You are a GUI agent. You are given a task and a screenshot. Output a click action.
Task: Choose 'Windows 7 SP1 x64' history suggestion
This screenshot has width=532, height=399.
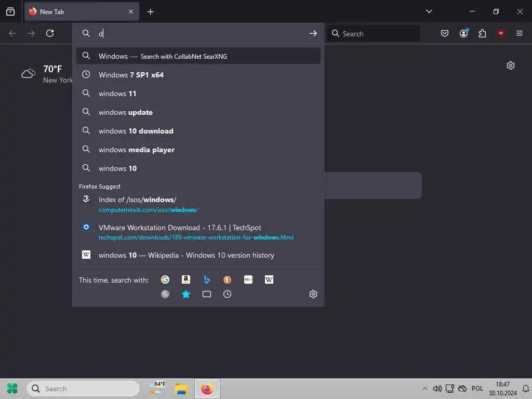tap(198, 75)
